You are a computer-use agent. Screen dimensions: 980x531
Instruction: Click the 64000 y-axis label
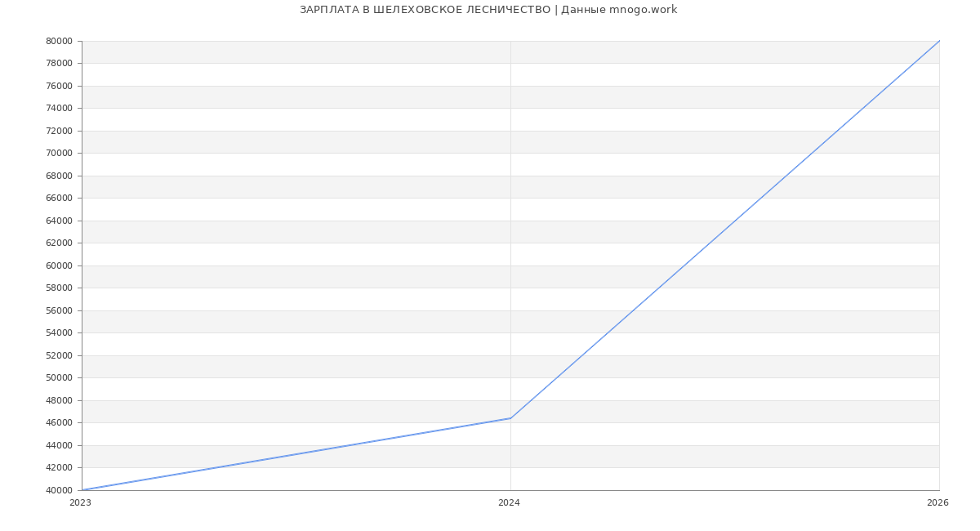click(x=60, y=221)
